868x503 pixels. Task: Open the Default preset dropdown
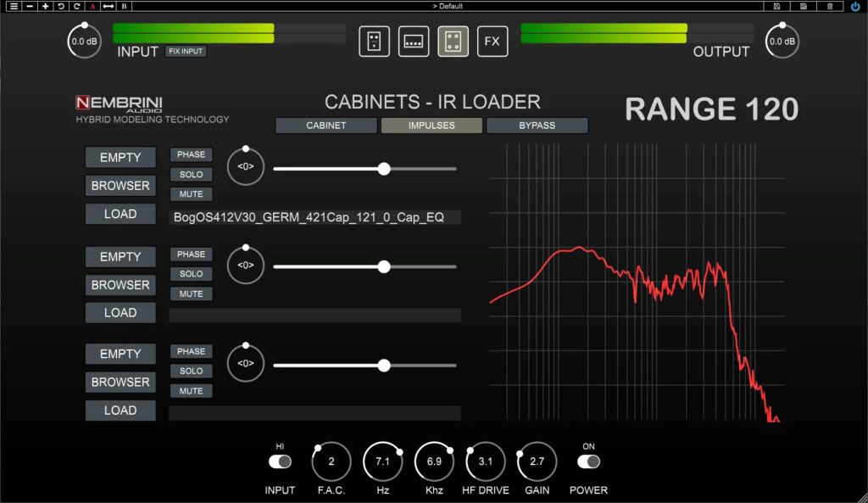coord(448,6)
